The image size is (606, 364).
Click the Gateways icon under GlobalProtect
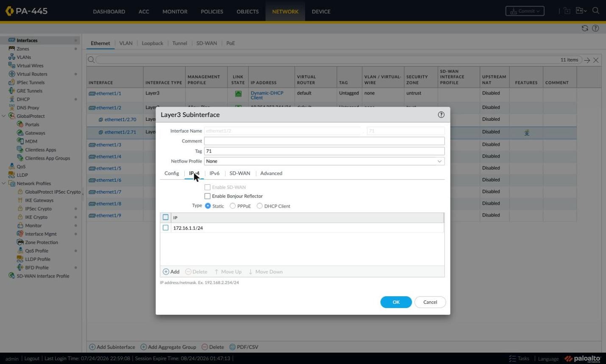point(20,133)
